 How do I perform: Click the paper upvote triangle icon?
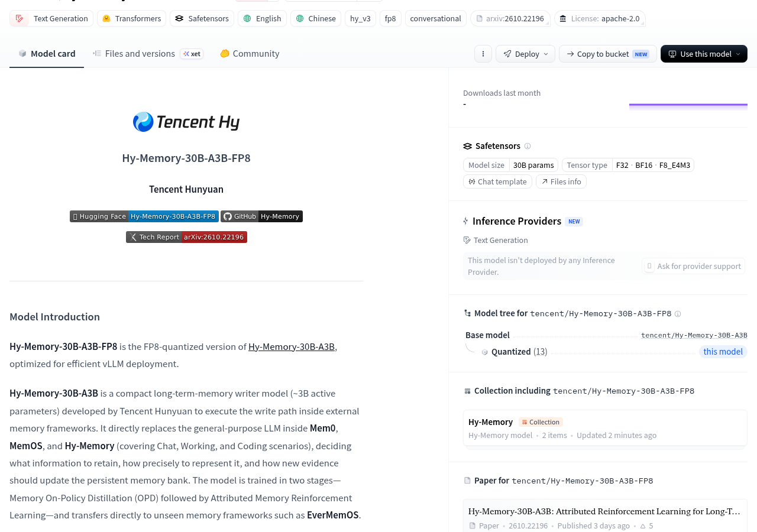tap(643, 525)
